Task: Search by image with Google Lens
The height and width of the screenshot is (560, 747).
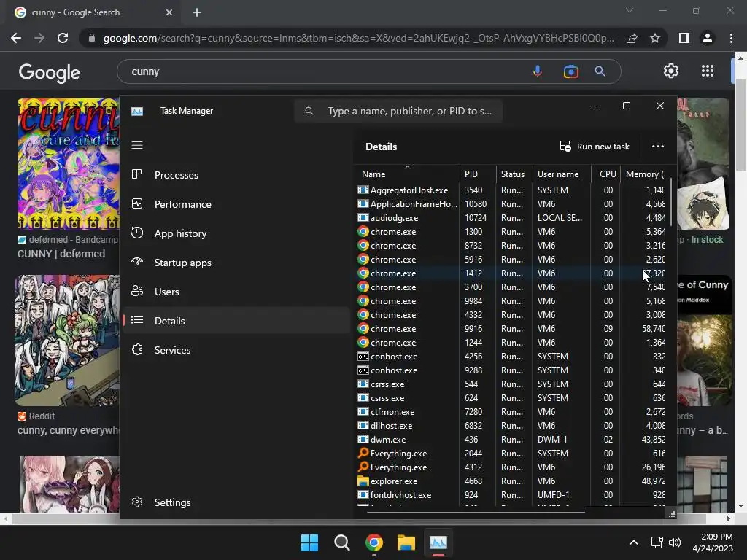Action: tap(570, 71)
